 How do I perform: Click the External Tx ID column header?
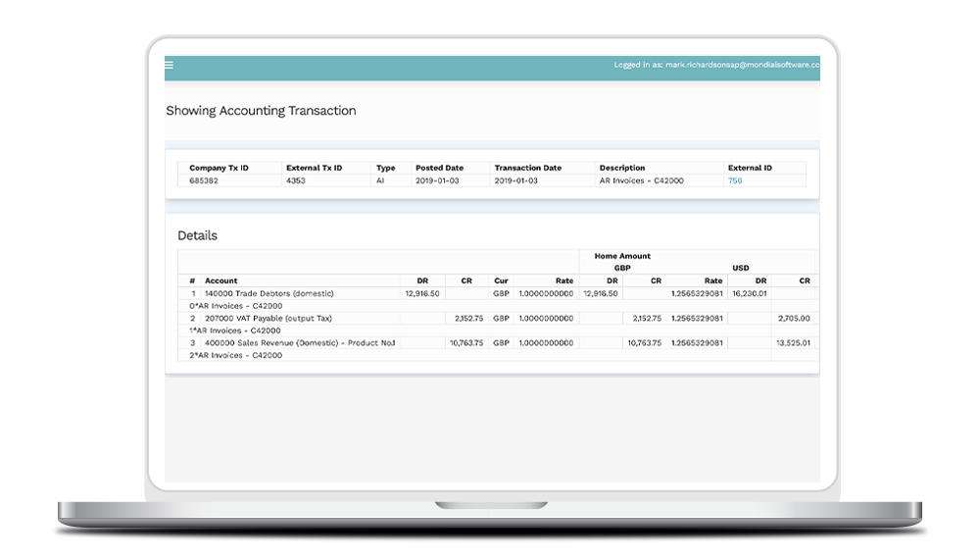[x=314, y=168]
